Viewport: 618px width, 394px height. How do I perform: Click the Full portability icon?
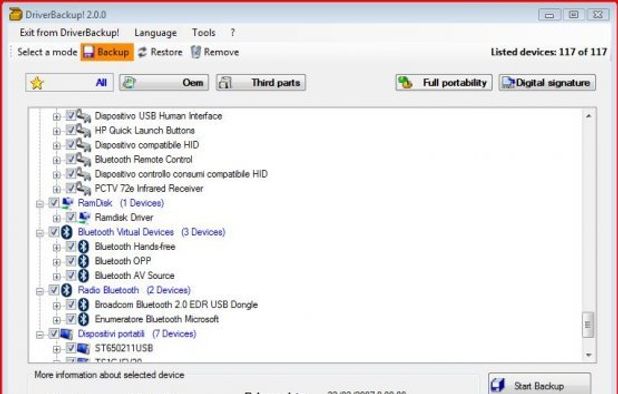click(x=405, y=82)
